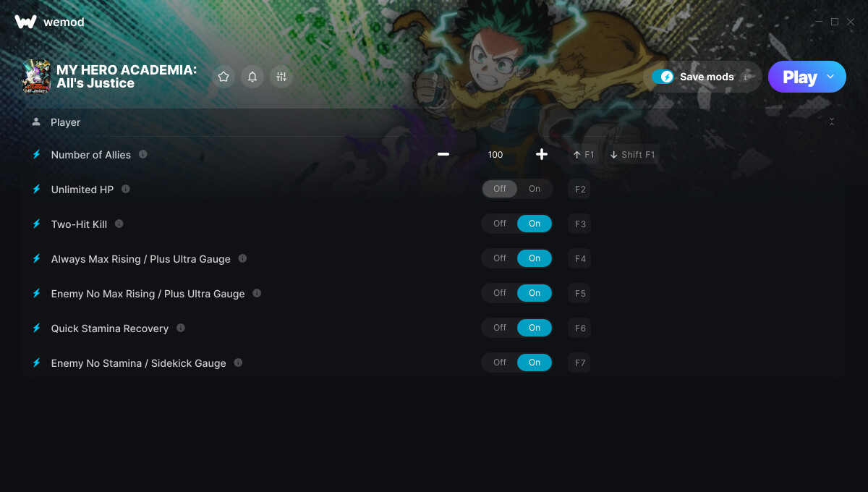The height and width of the screenshot is (492, 868).
Task: Toggle the Save mods switch
Action: pyautogui.click(x=663, y=77)
